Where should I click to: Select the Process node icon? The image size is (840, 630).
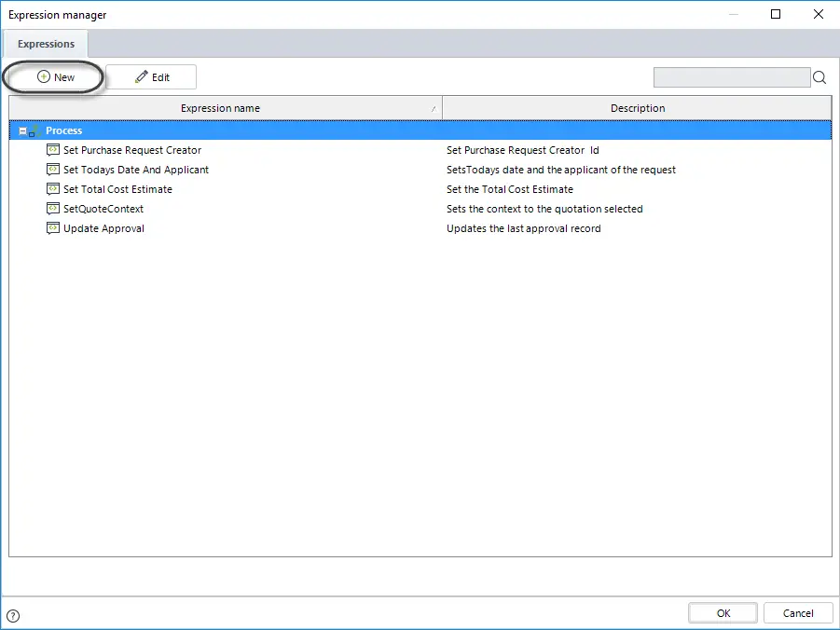coord(34,130)
